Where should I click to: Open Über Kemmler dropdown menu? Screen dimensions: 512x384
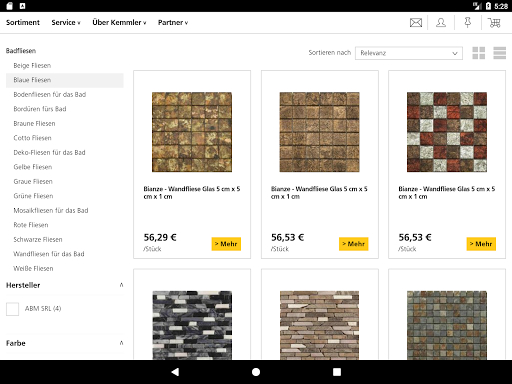pyautogui.click(x=119, y=22)
